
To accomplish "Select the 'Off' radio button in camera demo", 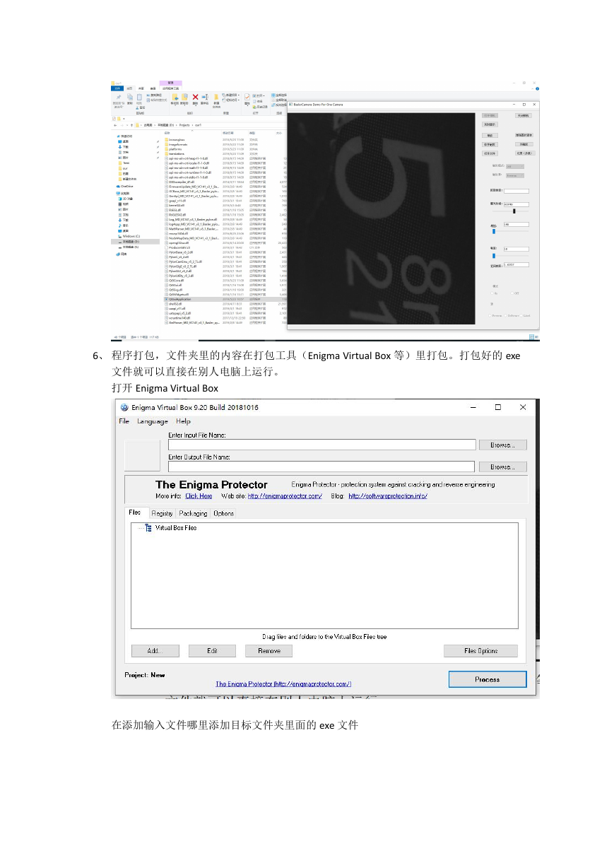I will click(512, 293).
